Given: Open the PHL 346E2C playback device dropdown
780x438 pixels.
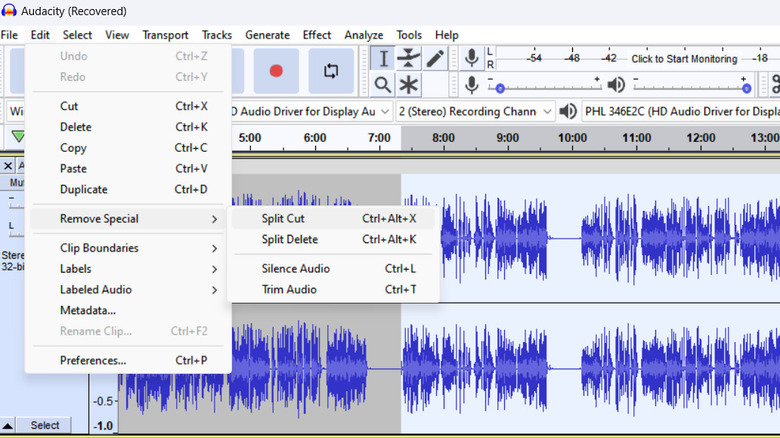Looking at the screenshot, I should click(x=682, y=111).
